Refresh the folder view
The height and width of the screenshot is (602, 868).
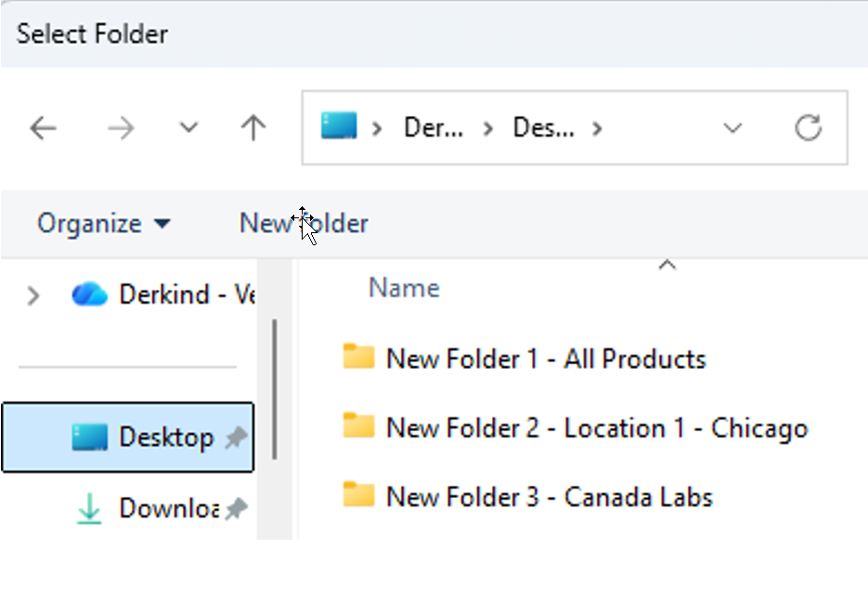coord(809,128)
